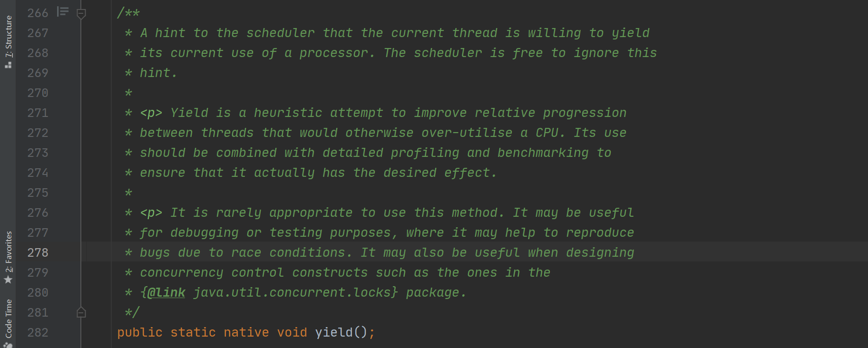Viewport: 868px width, 348px height.
Task: Click the <p> tag on line 271
Action: (x=151, y=113)
